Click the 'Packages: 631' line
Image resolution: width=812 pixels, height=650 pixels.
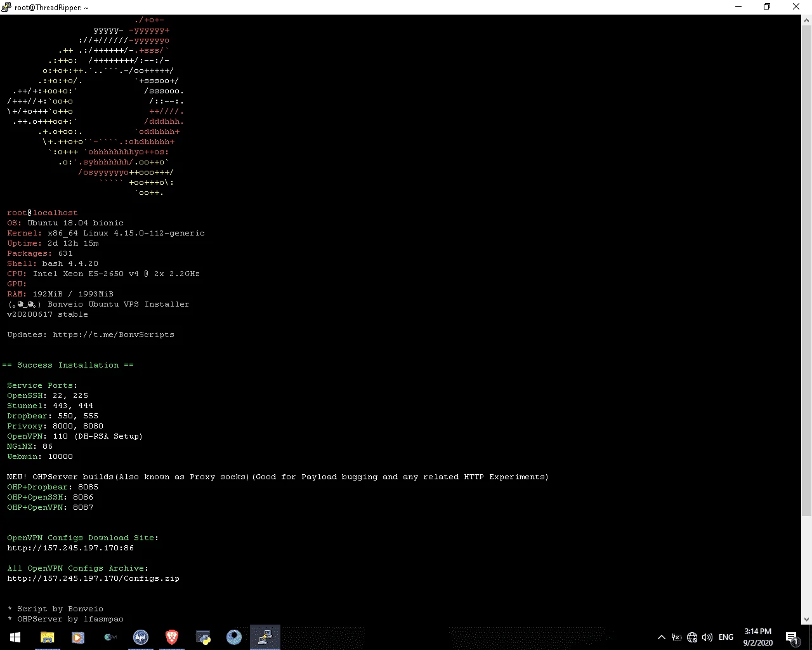[40, 253]
